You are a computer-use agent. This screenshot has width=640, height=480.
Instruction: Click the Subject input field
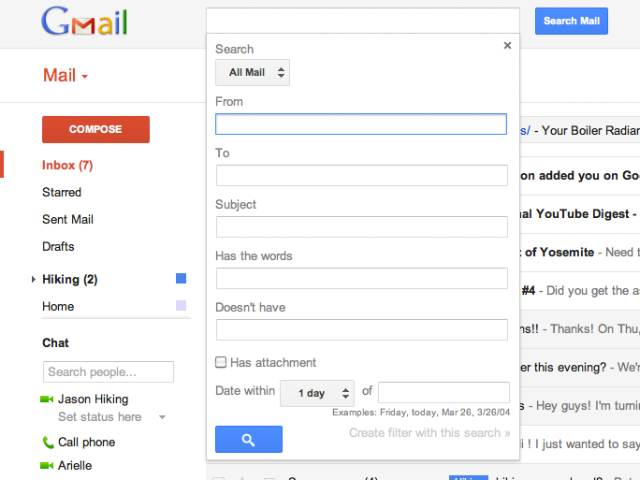point(362,227)
